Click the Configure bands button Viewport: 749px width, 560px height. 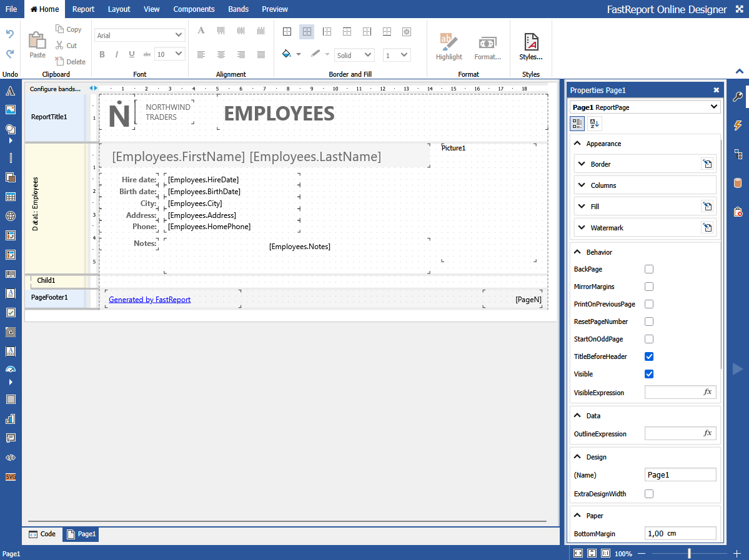pyautogui.click(x=55, y=89)
